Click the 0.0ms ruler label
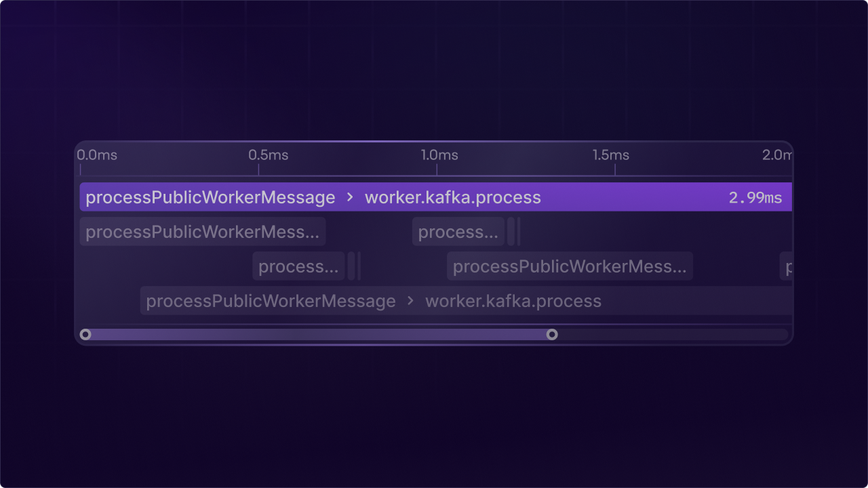This screenshot has height=488, width=868. 97,155
